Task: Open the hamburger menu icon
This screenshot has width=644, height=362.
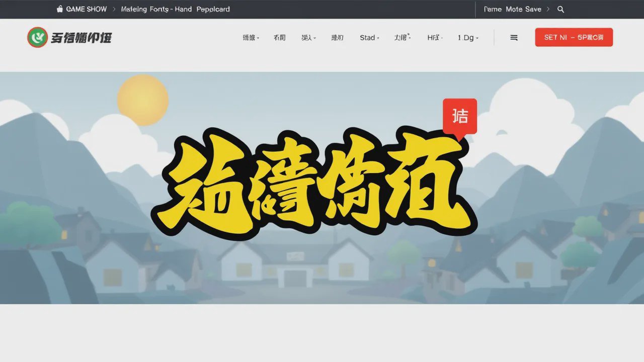Action: point(514,38)
